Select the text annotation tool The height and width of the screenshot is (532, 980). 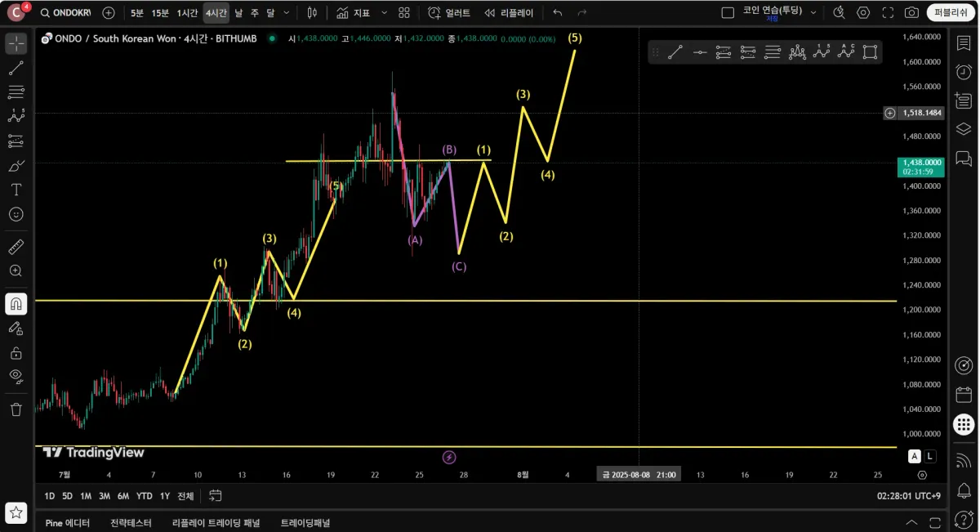click(x=16, y=190)
